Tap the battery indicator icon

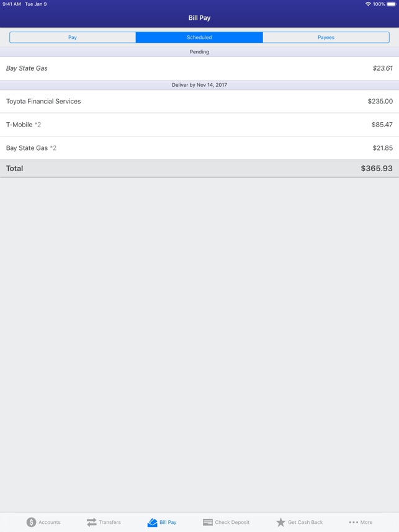click(x=392, y=4)
